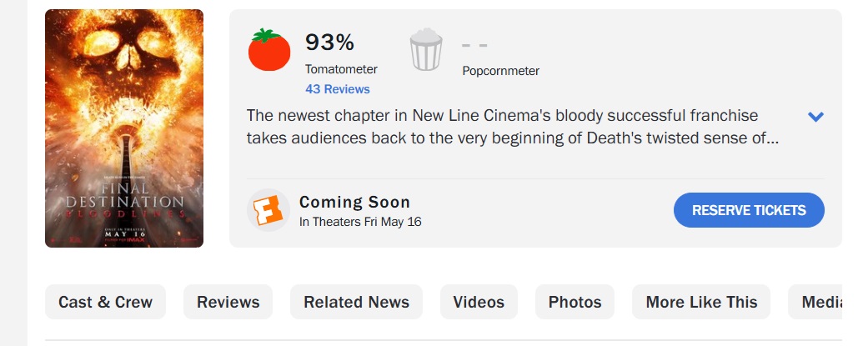The height and width of the screenshot is (346, 868).
Task: Select the partially visible Media tab
Action: (815, 302)
